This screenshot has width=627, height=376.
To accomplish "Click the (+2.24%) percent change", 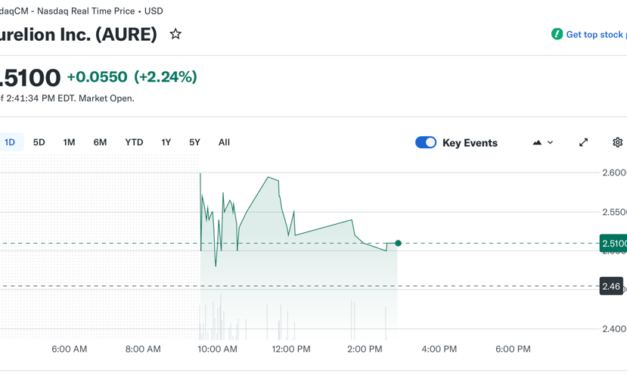I will tap(165, 77).
